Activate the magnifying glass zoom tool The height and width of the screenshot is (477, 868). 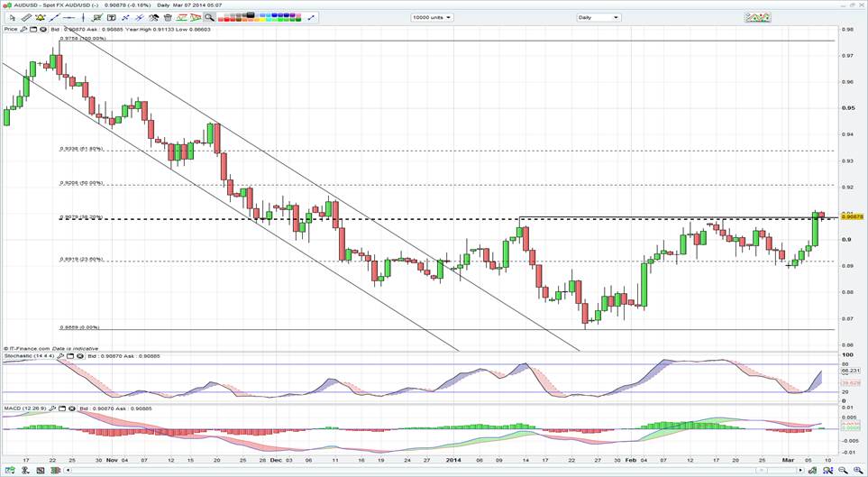209,17
